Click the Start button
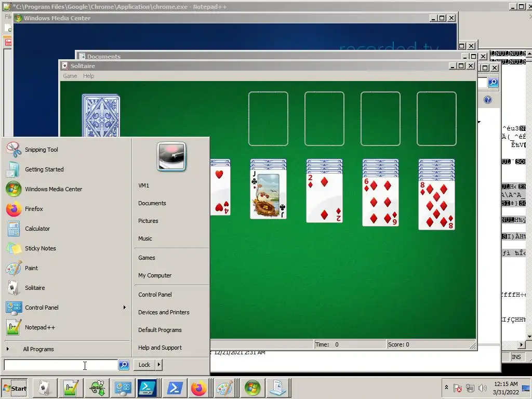Image resolution: width=532 pixels, height=399 pixels. pyautogui.click(x=15, y=388)
